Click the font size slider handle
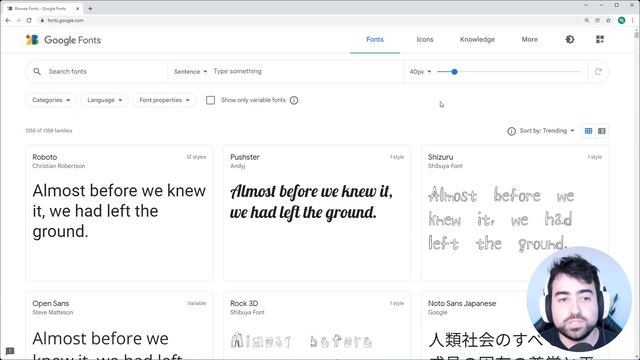This screenshot has width=640, height=360. coord(454,72)
